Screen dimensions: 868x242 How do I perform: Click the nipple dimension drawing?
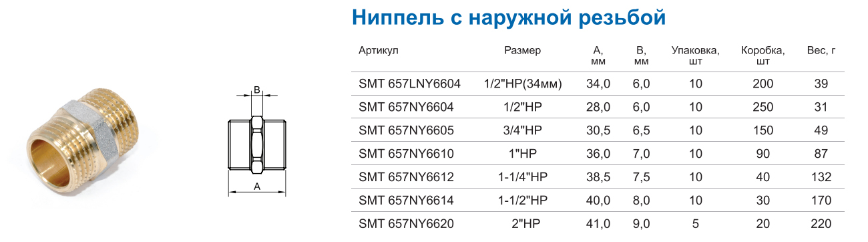point(257,142)
